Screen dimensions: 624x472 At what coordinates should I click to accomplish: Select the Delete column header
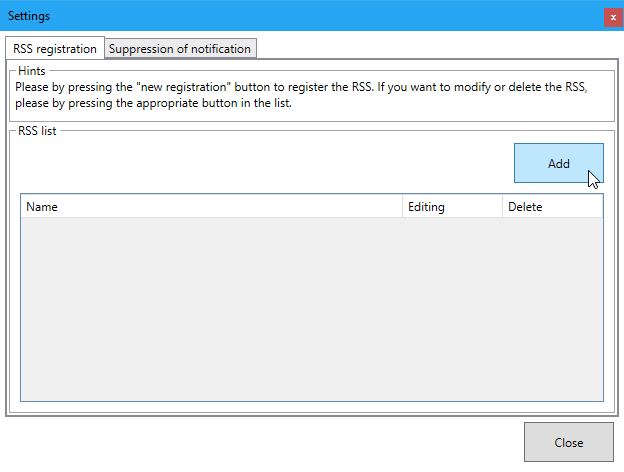pos(551,207)
